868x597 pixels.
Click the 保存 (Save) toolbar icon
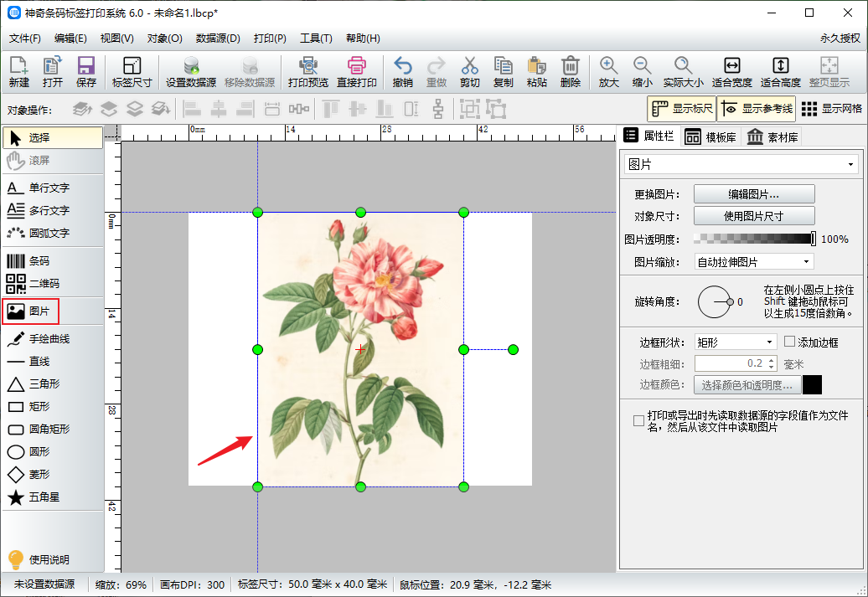tap(85, 72)
